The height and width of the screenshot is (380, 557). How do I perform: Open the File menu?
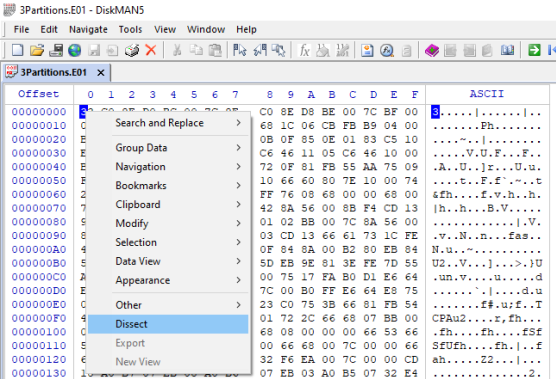click(21, 29)
